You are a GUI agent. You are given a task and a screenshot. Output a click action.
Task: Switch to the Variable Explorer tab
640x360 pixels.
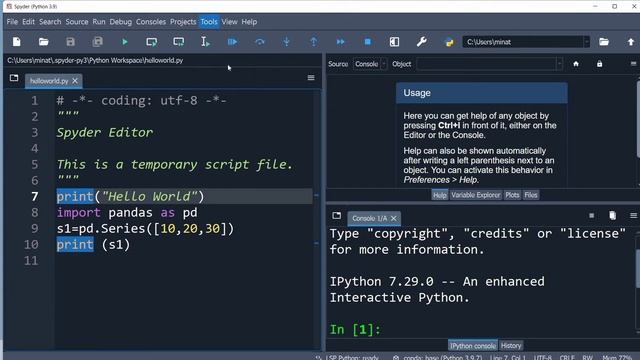(x=476, y=195)
